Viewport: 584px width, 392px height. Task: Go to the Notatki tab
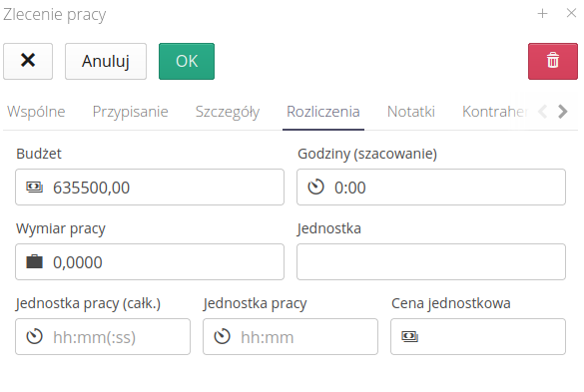411,112
